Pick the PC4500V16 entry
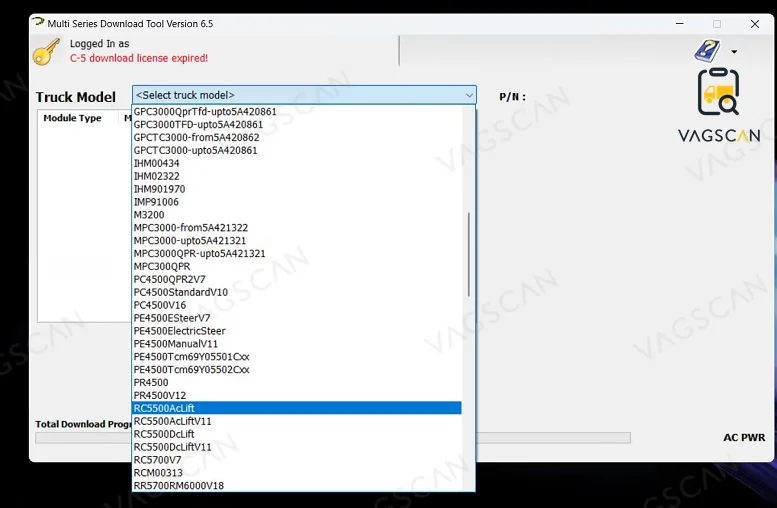Screen dimensions: 777x508 [297, 305]
